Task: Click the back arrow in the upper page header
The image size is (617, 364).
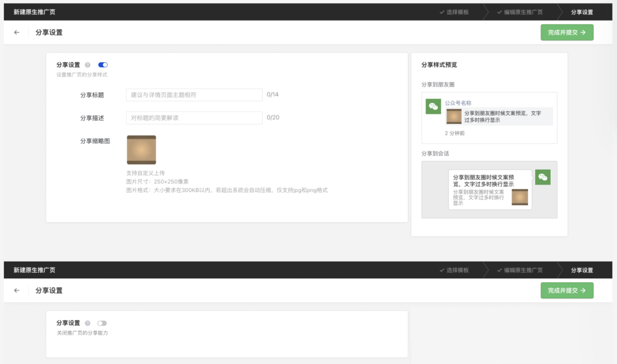Action: (17, 33)
